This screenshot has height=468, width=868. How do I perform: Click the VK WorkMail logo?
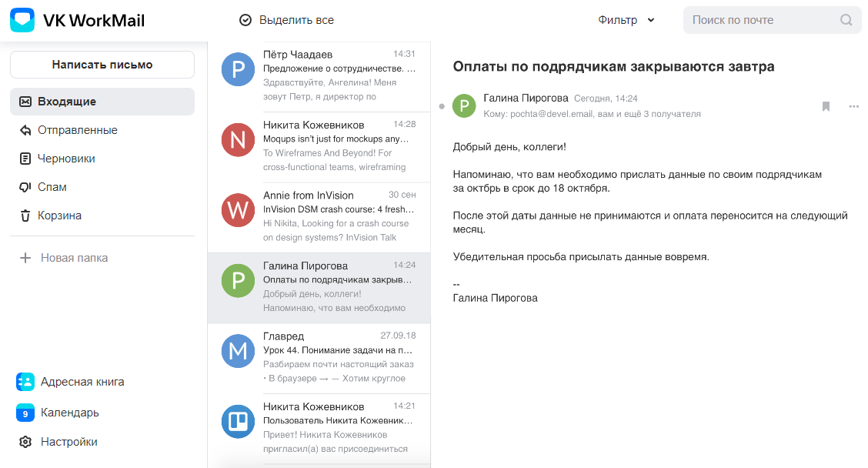[22, 18]
